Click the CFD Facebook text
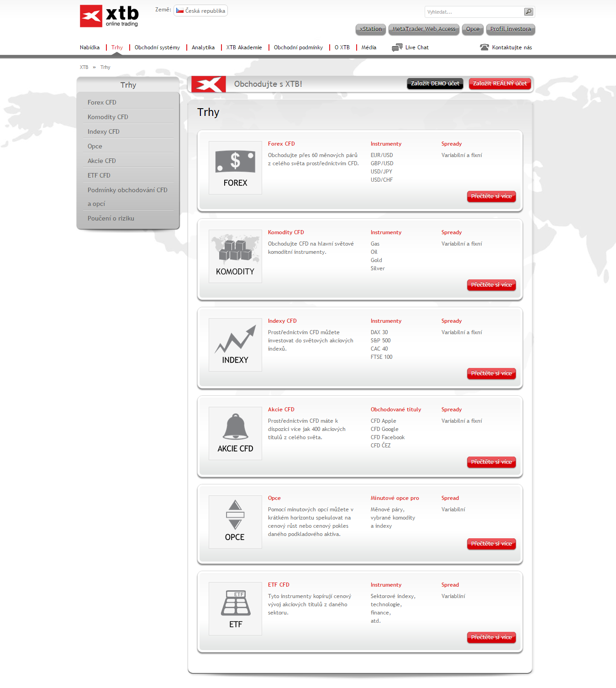Image resolution: width=616 pixels, height=688 pixels. [388, 437]
